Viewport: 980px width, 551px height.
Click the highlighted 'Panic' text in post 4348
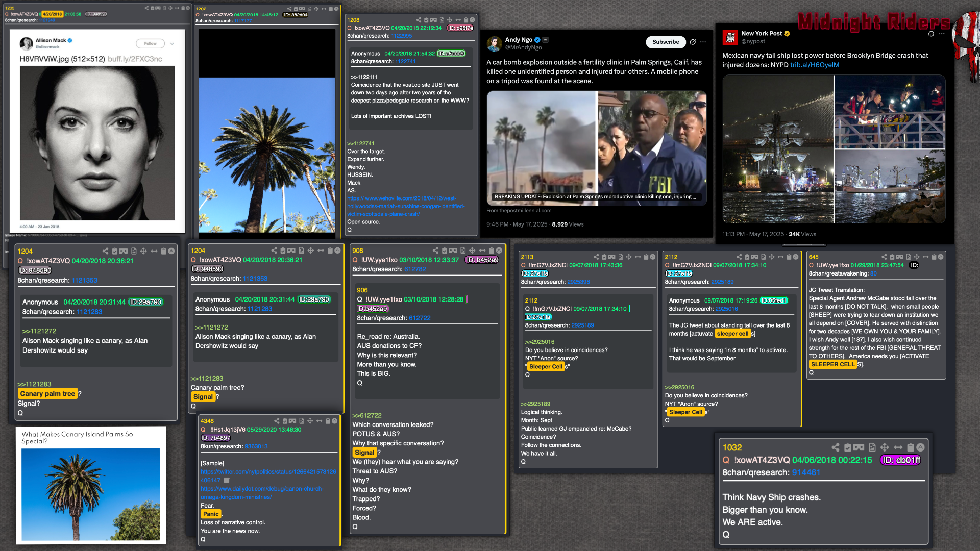(211, 514)
